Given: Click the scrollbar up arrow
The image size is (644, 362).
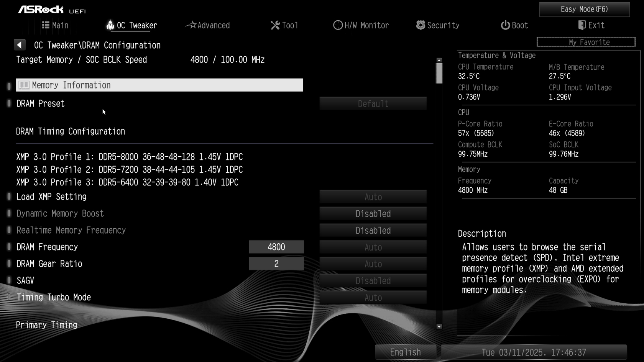Looking at the screenshot, I should (439, 60).
